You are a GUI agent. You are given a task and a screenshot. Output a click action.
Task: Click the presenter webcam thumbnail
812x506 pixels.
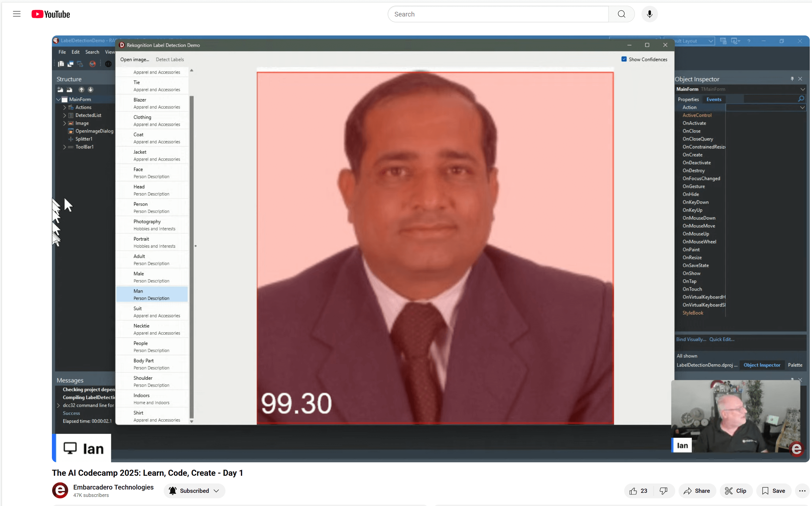coord(735,416)
